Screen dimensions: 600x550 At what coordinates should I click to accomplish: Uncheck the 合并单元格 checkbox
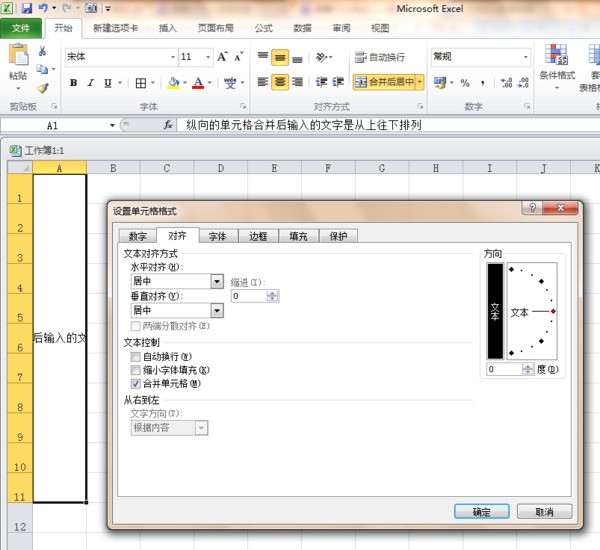(137, 383)
